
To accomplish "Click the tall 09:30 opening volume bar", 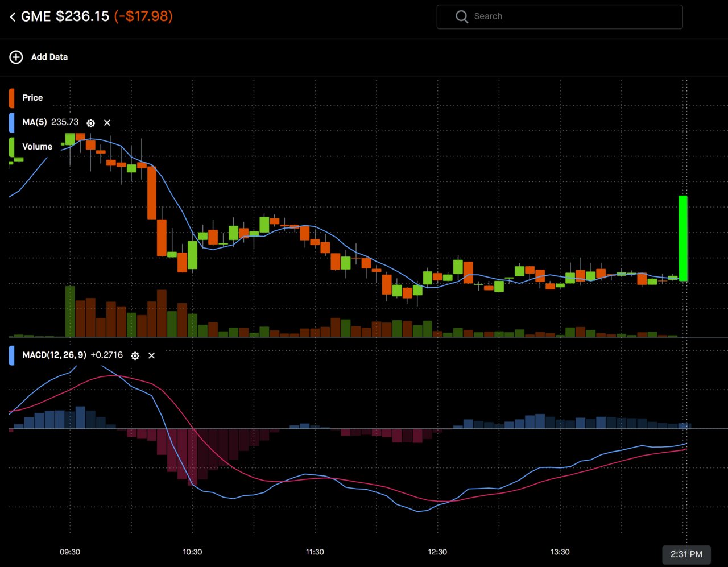I will [70, 312].
